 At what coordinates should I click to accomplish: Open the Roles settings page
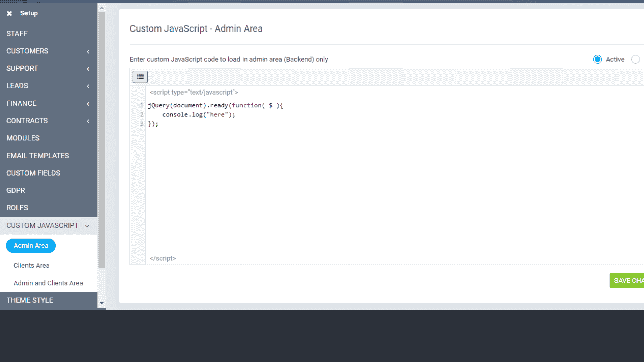(x=17, y=208)
